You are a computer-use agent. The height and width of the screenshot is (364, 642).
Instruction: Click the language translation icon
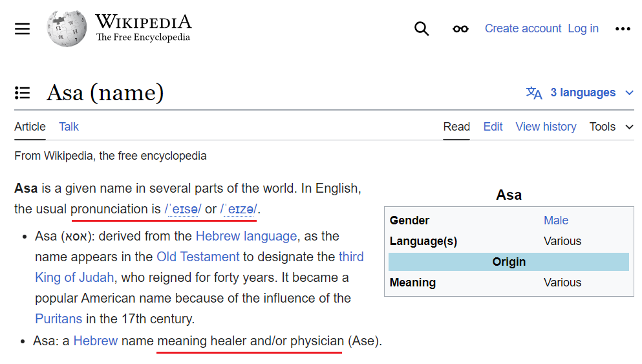click(x=534, y=92)
